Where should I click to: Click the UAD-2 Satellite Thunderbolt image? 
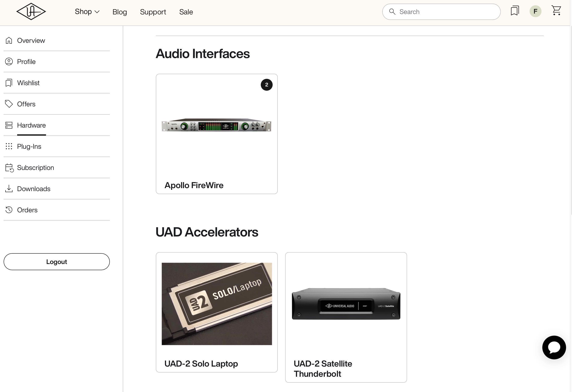346,304
